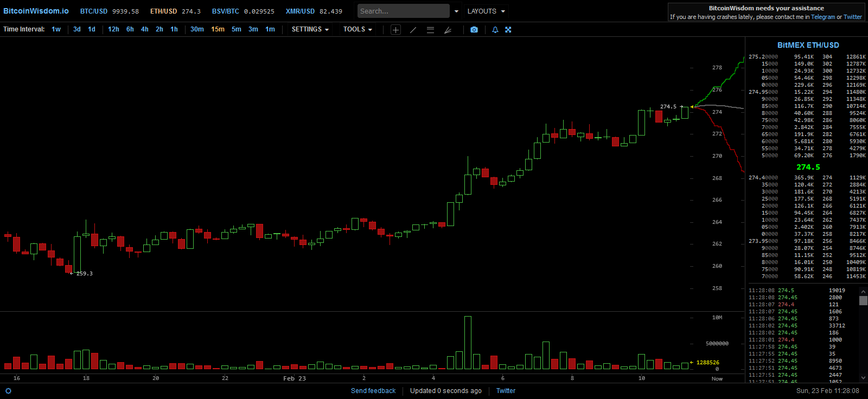868x399 pixels.
Task: Select the fan lines drawing tool
Action: [x=448, y=30]
